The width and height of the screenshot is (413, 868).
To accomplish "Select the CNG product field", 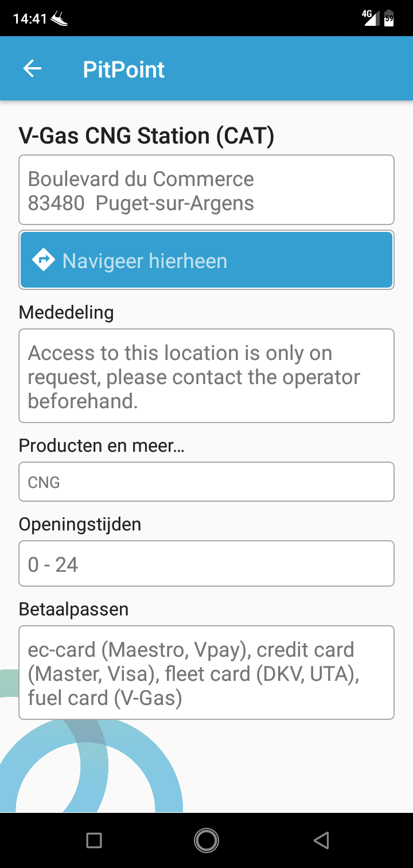I will point(206,482).
